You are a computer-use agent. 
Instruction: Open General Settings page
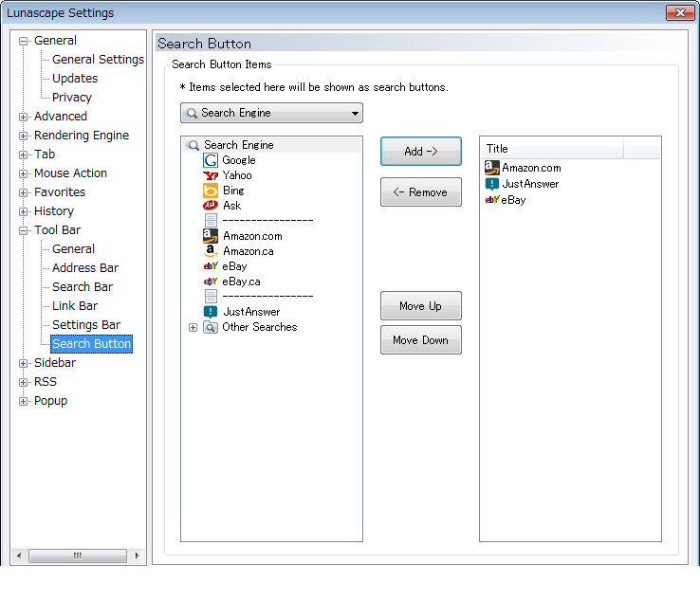click(x=98, y=60)
